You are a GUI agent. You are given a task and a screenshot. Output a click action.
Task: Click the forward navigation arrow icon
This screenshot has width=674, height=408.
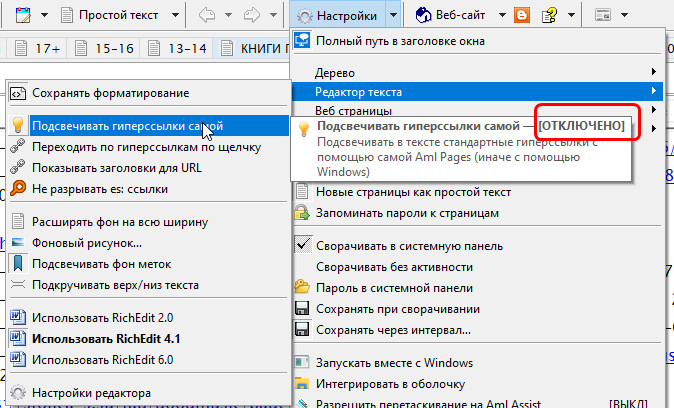[251, 15]
